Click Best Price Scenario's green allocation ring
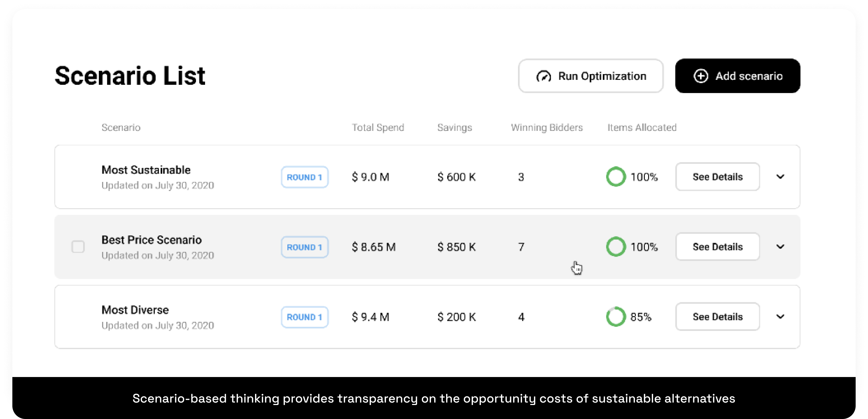Screen dimensions: 868x419 pos(616,247)
